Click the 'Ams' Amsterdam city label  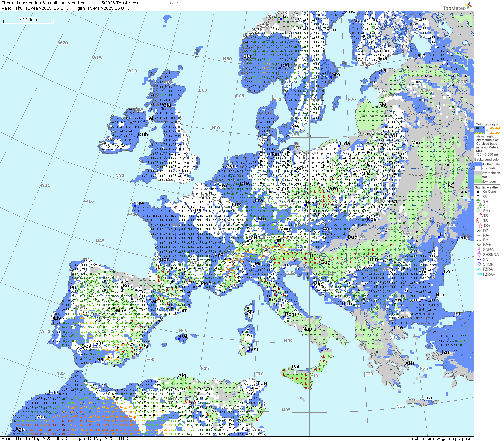tap(231, 166)
